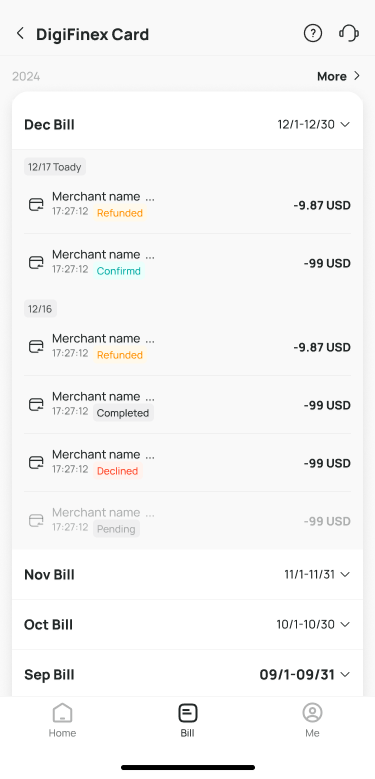Tap the card icon of the Declined transaction
The image size is (375, 779).
tap(36, 463)
